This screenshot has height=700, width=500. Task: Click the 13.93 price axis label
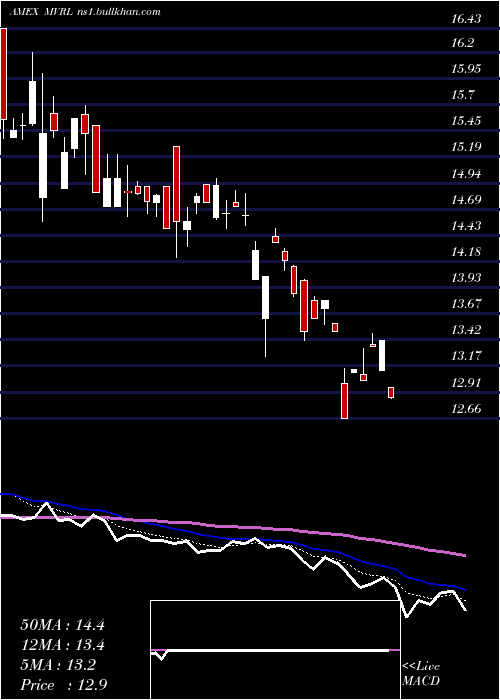click(x=466, y=278)
